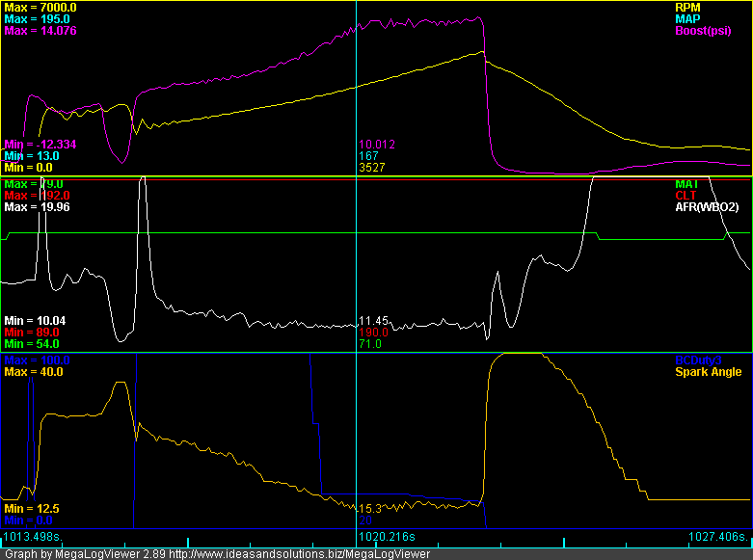Click the Max = 14.076 boost value
Viewport: 753px width, 560px height.
(40, 31)
